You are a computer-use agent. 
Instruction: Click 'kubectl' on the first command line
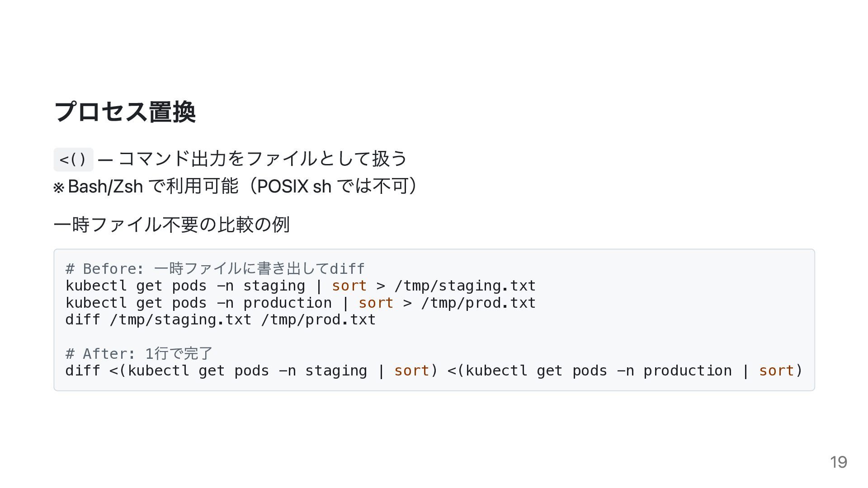96,286
